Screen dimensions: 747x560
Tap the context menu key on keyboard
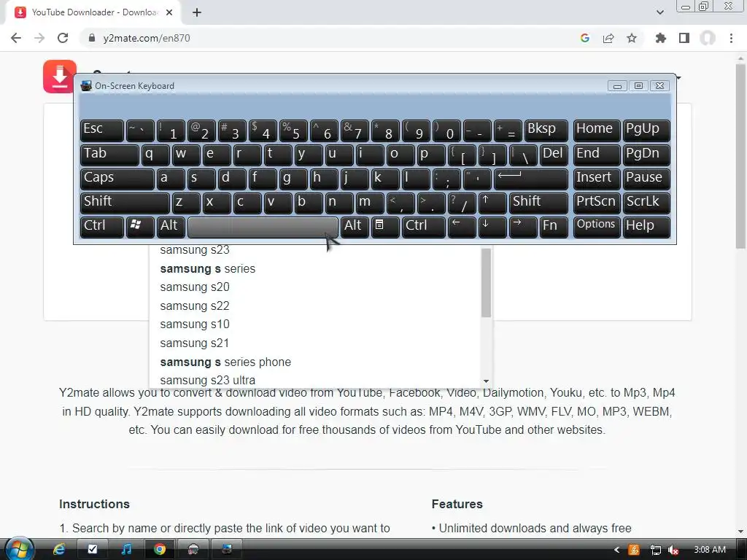[x=385, y=227]
